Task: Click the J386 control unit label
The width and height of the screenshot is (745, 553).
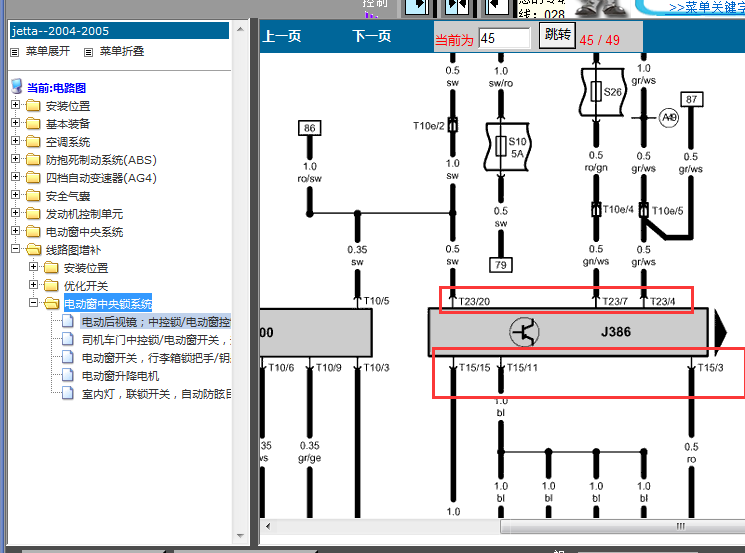Action: click(x=616, y=332)
